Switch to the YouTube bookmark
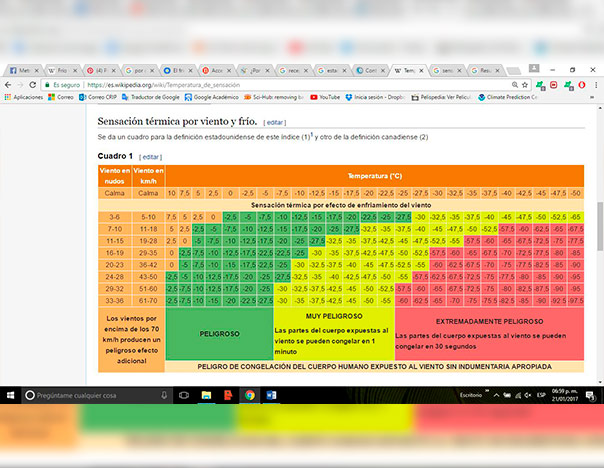The height and width of the screenshot is (468, 604). click(325, 98)
